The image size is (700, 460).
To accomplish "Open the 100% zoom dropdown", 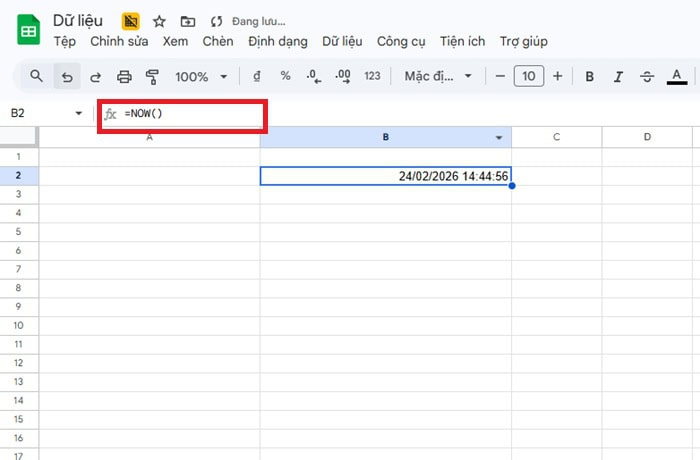I will pyautogui.click(x=201, y=76).
